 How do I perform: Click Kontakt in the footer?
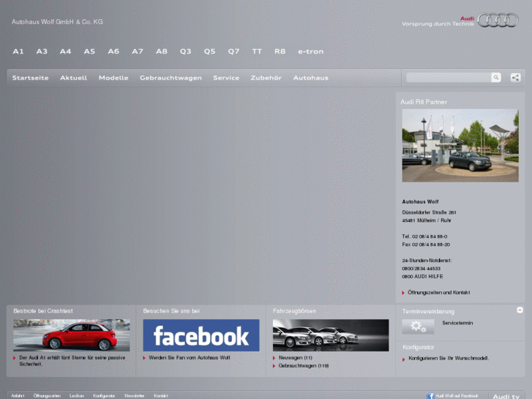point(161,396)
